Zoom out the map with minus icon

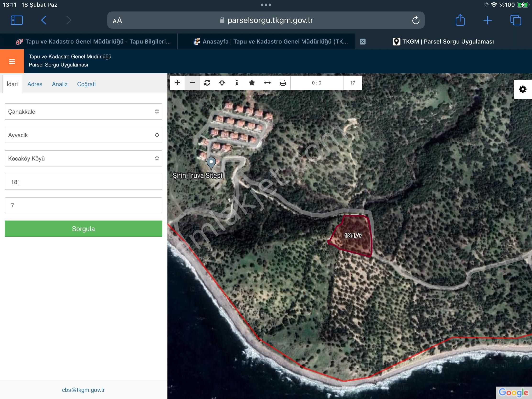click(192, 83)
